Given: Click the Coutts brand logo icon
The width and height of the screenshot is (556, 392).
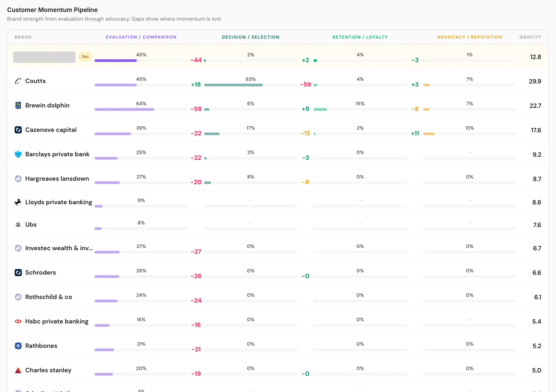Looking at the screenshot, I should tap(18, 81).
